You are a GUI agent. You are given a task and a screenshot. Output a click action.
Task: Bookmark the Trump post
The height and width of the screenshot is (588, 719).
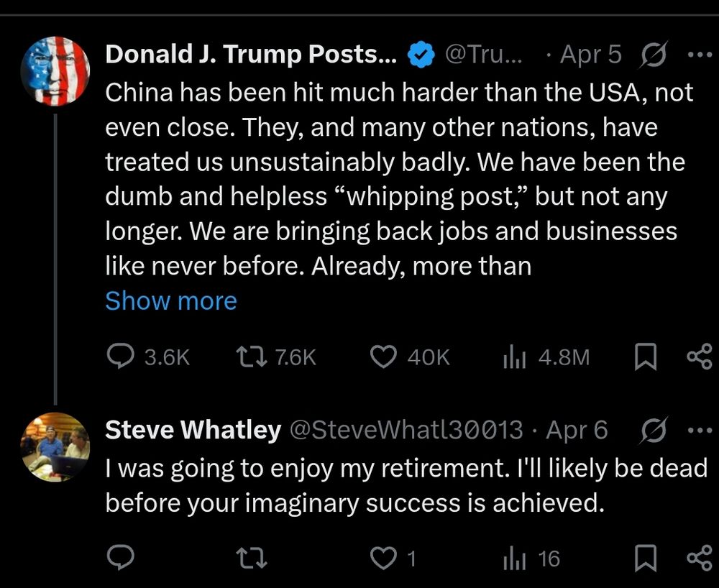point(646,355)
